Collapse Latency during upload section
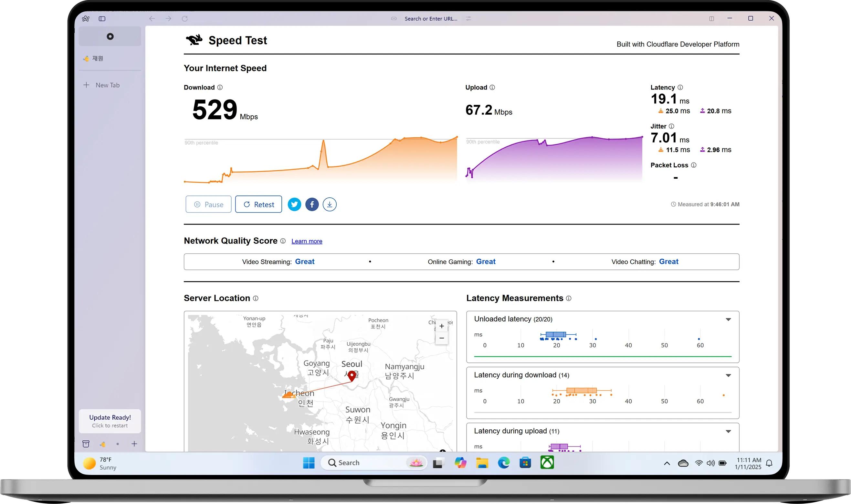The image size is (851, 504). [x=728, y=431]
